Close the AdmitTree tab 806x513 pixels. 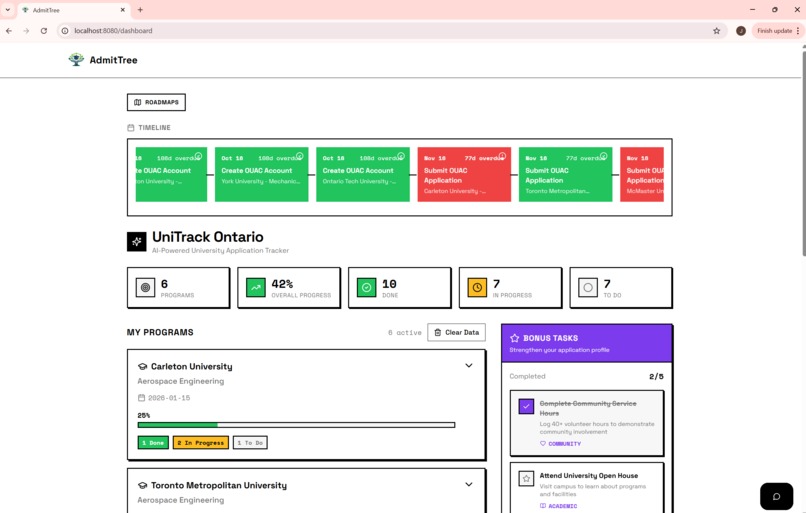[x=123, y=10]
